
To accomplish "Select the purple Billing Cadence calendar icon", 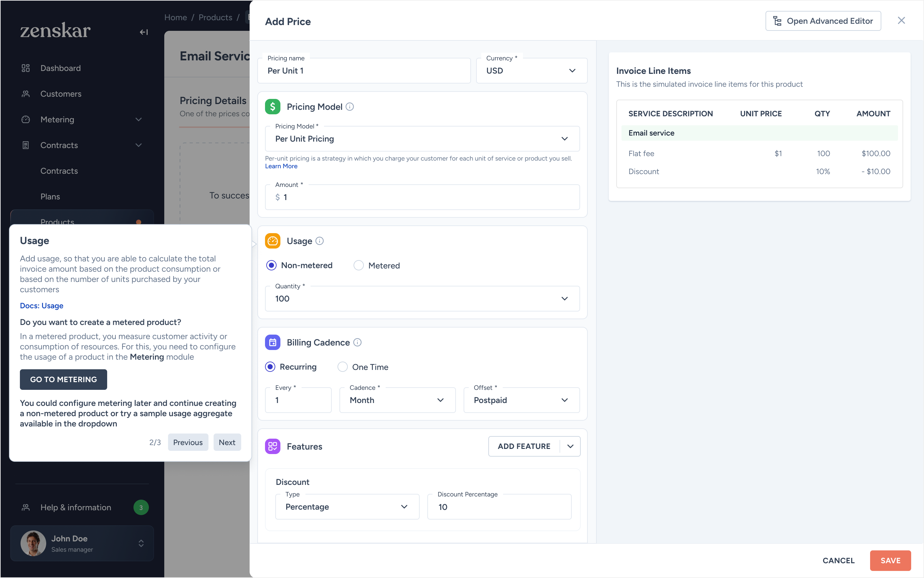I will coord(273,343).
